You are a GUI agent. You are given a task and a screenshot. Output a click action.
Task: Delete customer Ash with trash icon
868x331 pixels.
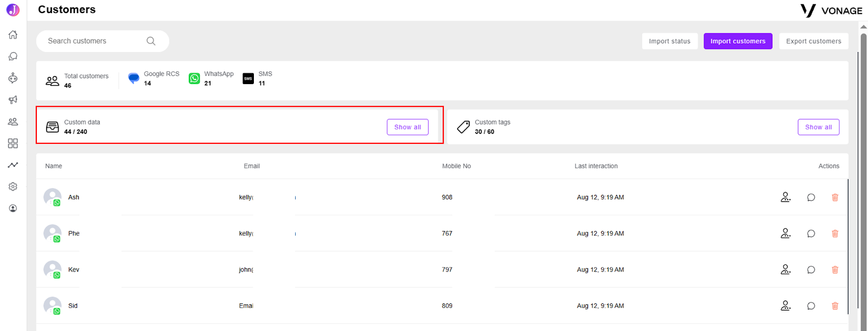[835, 198]
